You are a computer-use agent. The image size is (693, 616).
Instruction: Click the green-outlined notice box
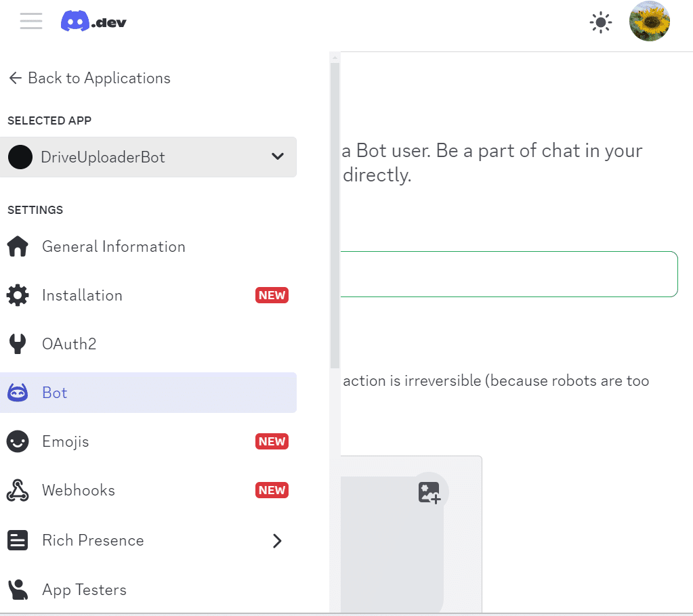pyautogui.click(x=509, y=274)
